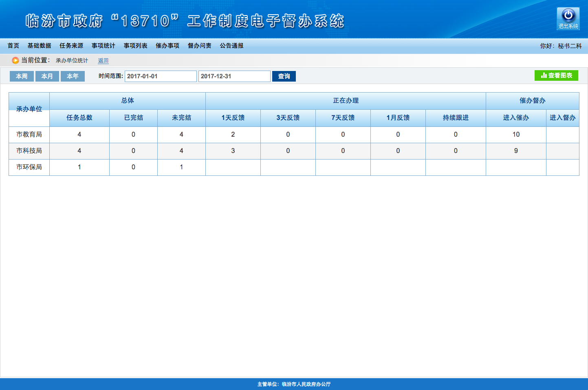This screenshot has height=390, width=588.
Task: Click the 市教育局 row label
Action: [29, 135]
